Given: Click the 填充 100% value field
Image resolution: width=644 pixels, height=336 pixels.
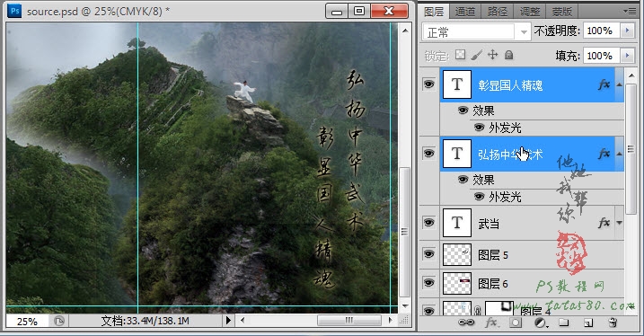Looking at the screenshot, I should (x=601, y=55).
